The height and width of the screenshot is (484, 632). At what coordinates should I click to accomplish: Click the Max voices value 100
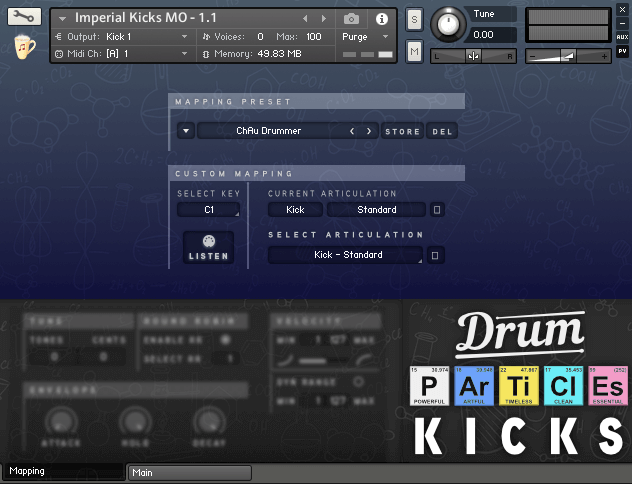pos(314,37)
